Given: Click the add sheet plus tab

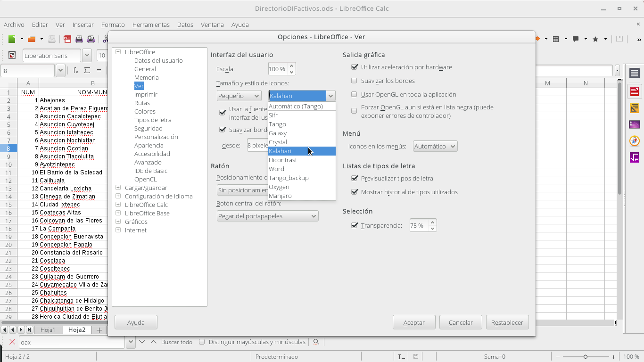Looking at the screenshot, I should pyautogui.click(x=99, y=330).
